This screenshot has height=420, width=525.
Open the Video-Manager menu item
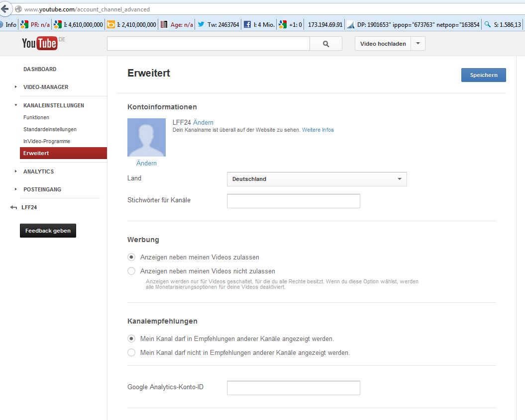[46, 87]
